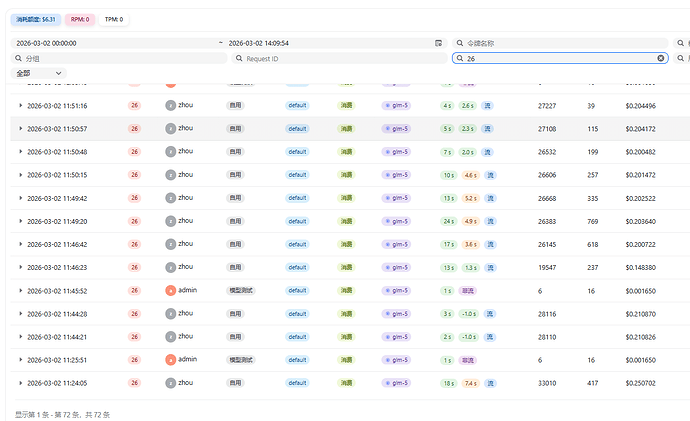Image resolution: width=690 pixels, height=421 pixels.
Task: Click the 消耗额度 $6.31 quota tag
Action: pyautogui.click(x=36, y=19)
